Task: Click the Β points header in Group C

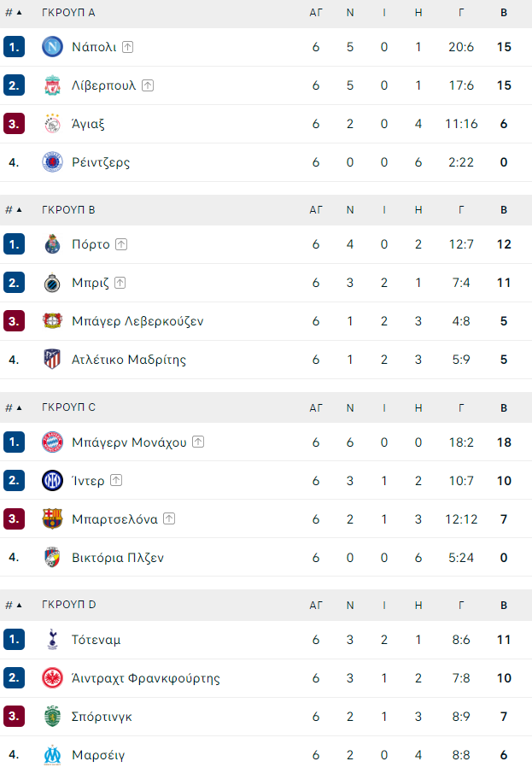Action: click(x=504, y=407)
